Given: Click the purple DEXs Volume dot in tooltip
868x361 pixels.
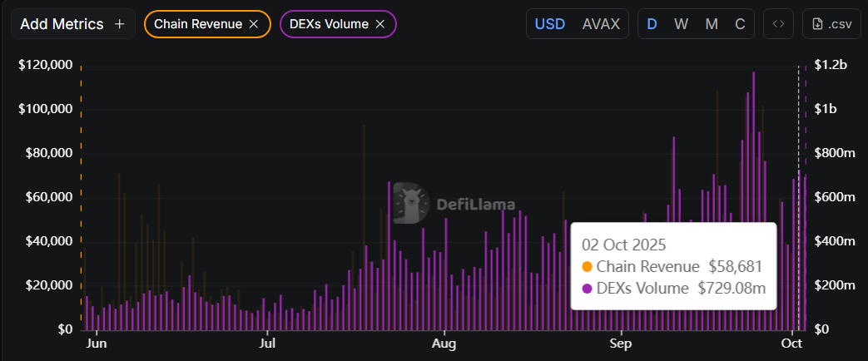Looking at the screenshot, I should tap(588, 289).
